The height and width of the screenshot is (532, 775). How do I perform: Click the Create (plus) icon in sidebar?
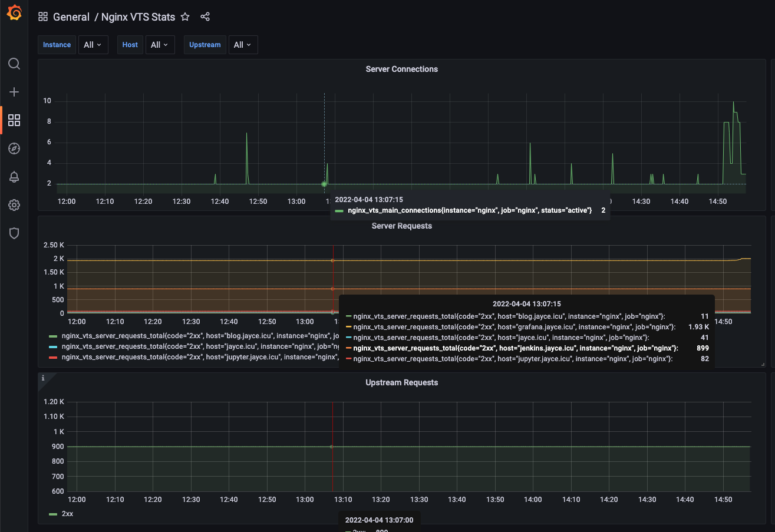[14, 92]
